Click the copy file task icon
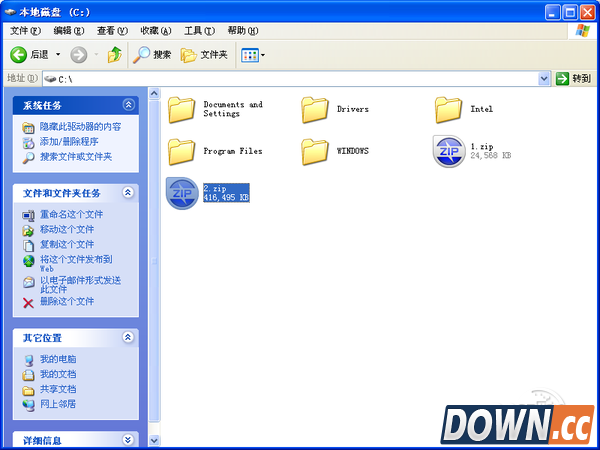The height and width of the screenshot is (450, 600). (x=28, y=246)
